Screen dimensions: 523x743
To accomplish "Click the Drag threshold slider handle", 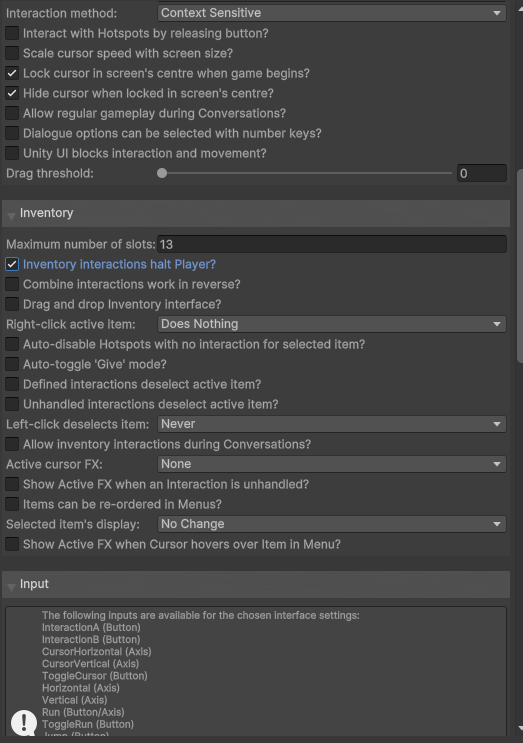I will pyautogui.click(x=162, y=173).
